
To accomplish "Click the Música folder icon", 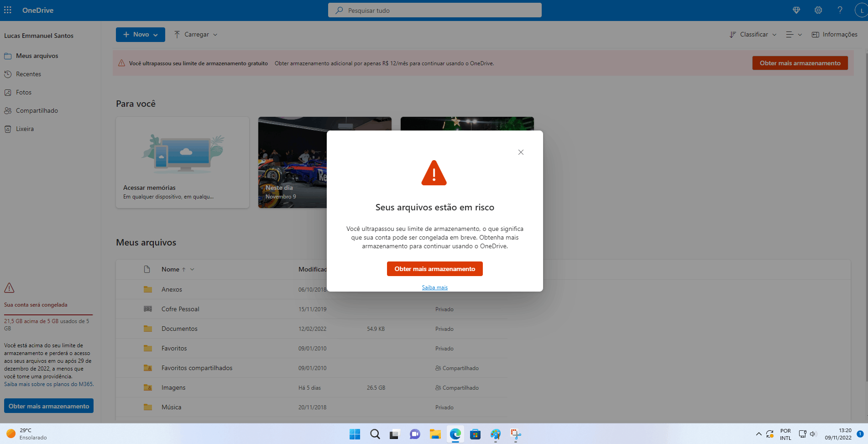I will coord(148,407).
